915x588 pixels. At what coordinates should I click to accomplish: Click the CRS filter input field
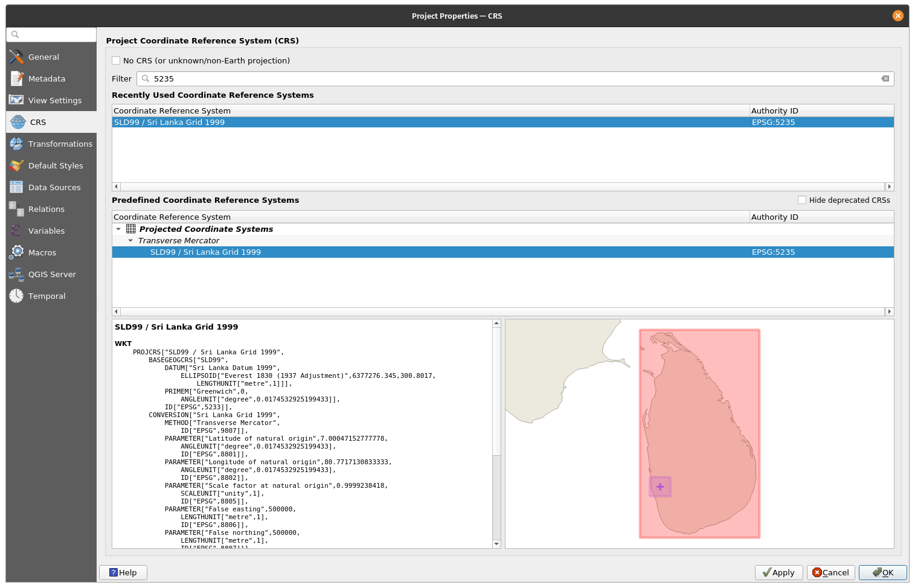(515, 78)
